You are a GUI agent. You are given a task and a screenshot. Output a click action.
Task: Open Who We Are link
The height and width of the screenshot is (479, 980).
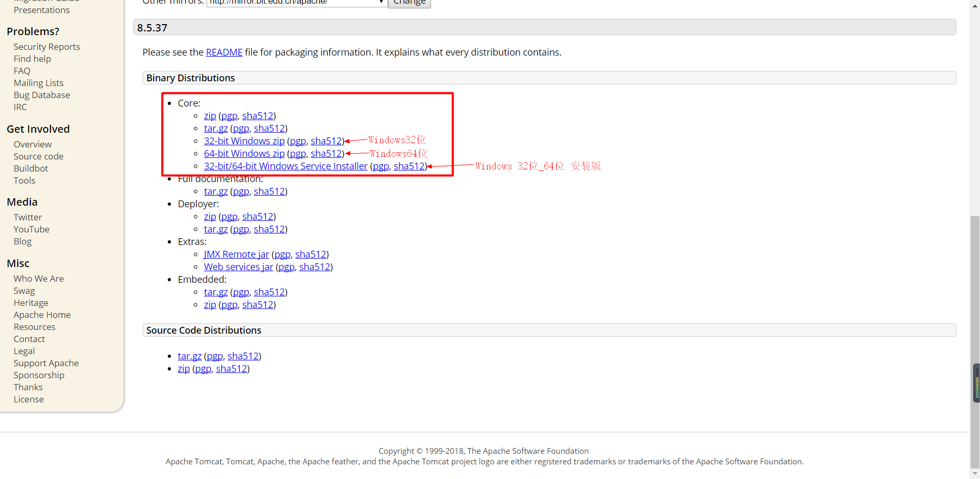[39, 279]
